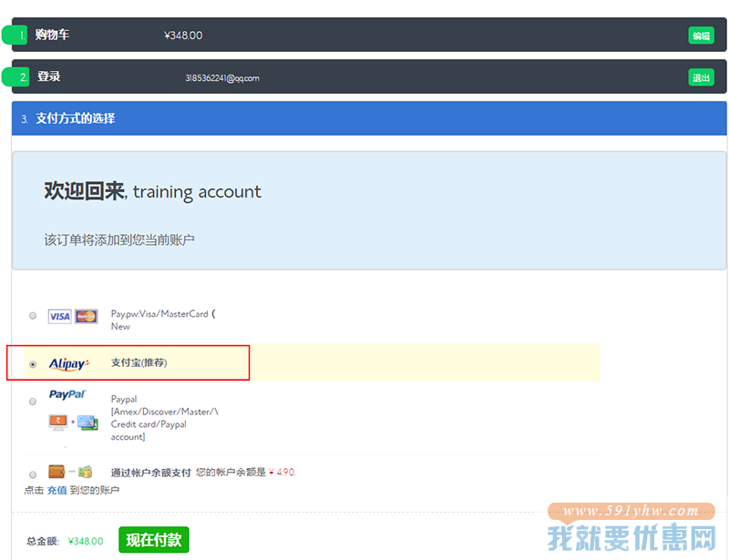Select the PayPal radio button
This screenshot has height=560, width=729.
click(x=33, y=402)
